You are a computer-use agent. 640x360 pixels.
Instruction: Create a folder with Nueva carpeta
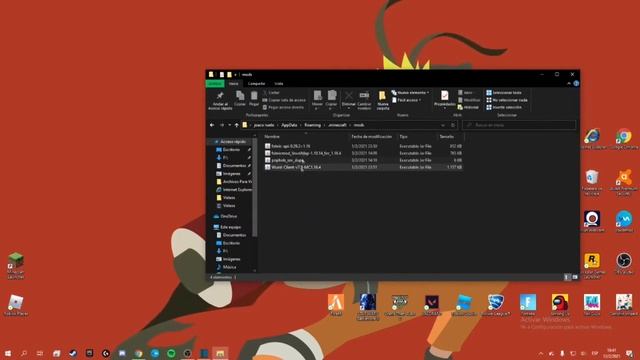(x=382, y=100)
